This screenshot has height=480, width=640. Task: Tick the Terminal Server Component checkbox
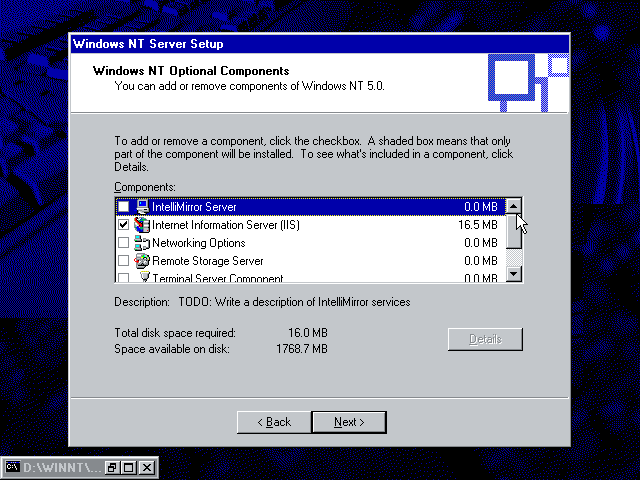[123, 278]
